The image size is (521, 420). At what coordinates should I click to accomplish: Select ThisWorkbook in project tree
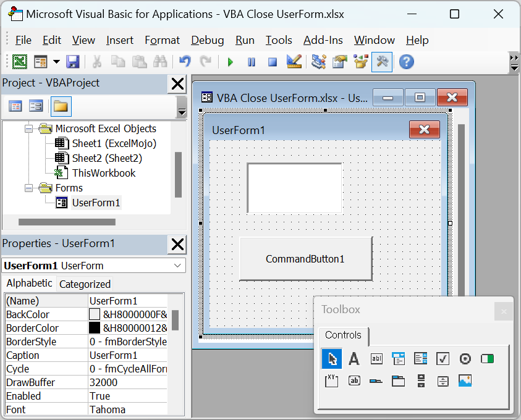104,173
